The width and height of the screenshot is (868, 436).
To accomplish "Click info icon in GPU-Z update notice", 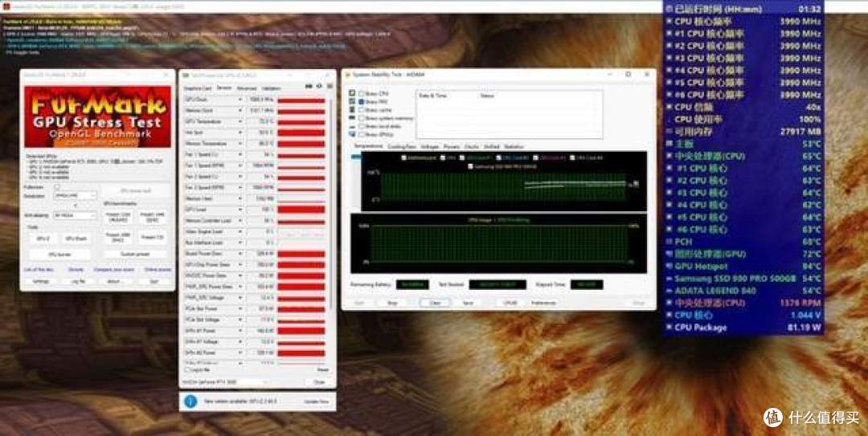I will pyautogui.click(x=190, y=401).
